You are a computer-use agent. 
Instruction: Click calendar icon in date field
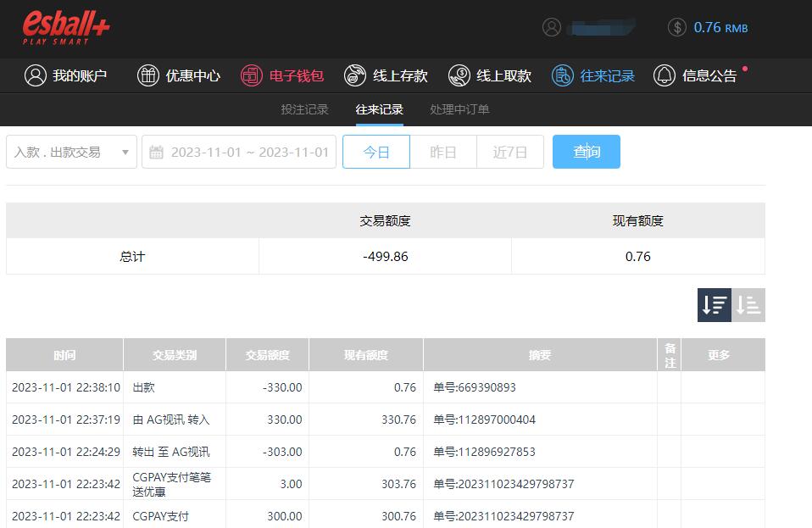pos(156,153)
